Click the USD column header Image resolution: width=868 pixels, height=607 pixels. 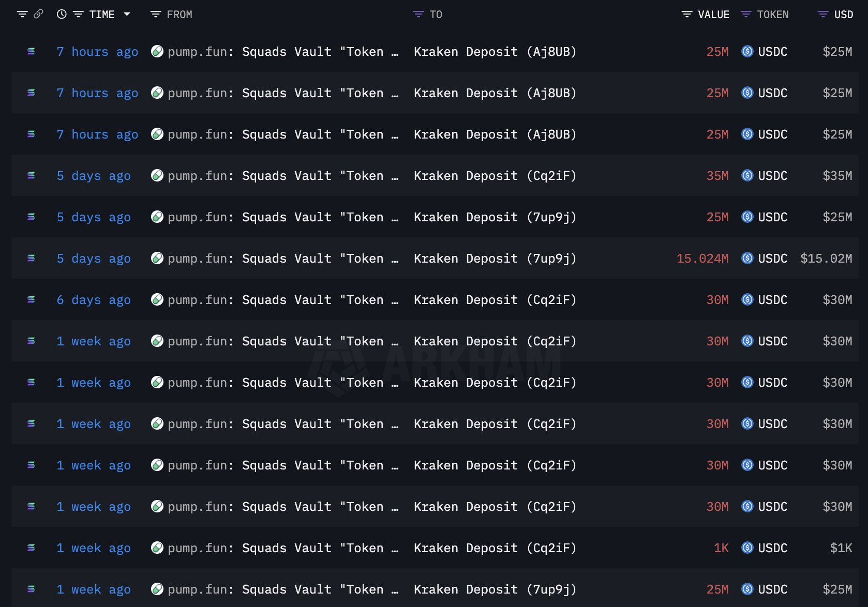click(x=843, y=14)
